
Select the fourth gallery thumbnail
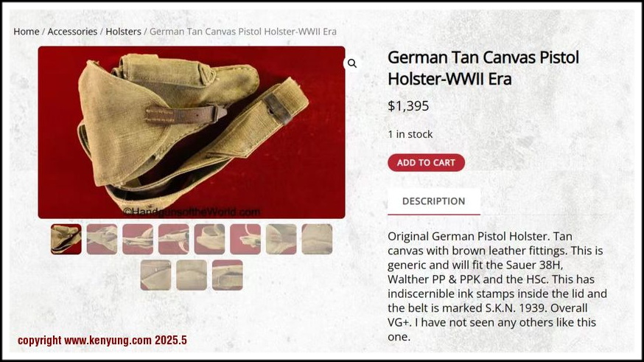coord(174,239)
